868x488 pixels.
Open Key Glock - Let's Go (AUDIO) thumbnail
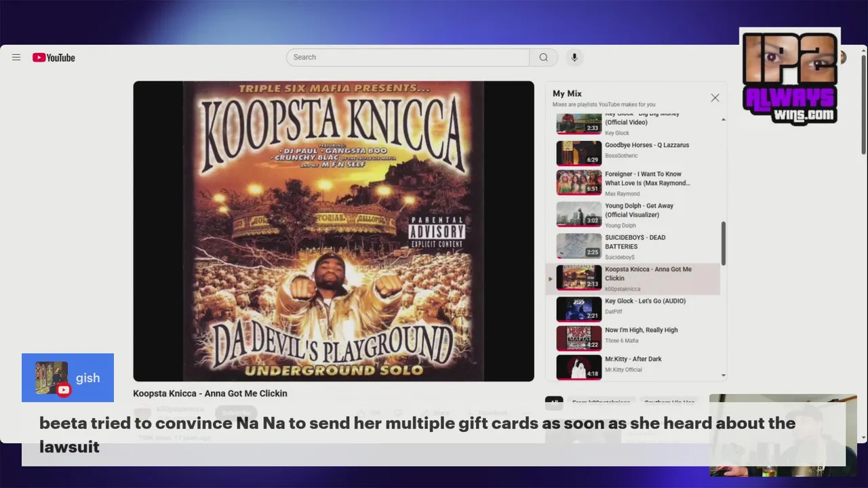pos(579,309)
